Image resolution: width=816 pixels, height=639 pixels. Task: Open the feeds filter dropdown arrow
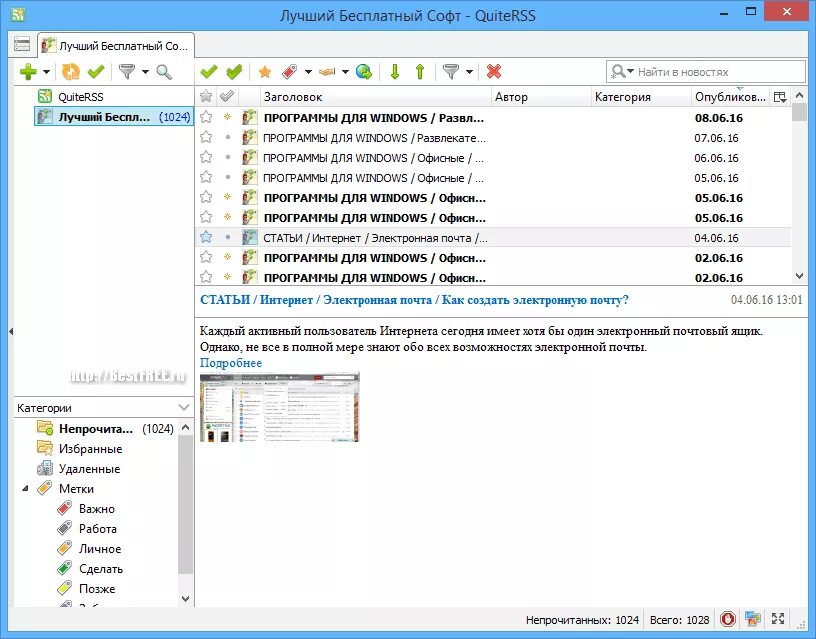[145, 72]
